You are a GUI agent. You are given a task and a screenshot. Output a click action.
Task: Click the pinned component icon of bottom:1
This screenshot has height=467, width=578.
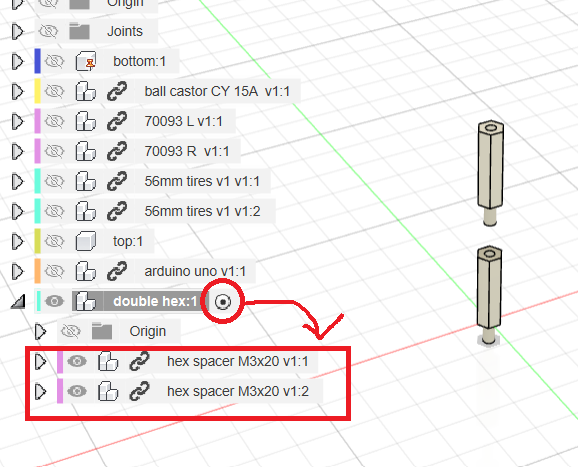pos(86,61)
